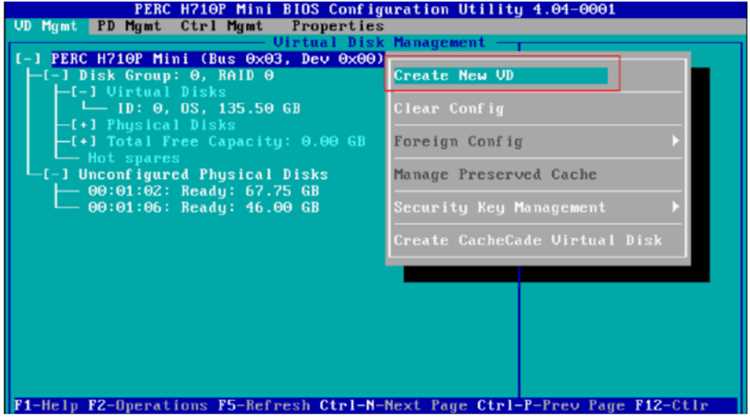Click Virtual Disk Management panel title
The width and height of the screenshot is (750, 420).
point(379,43)
